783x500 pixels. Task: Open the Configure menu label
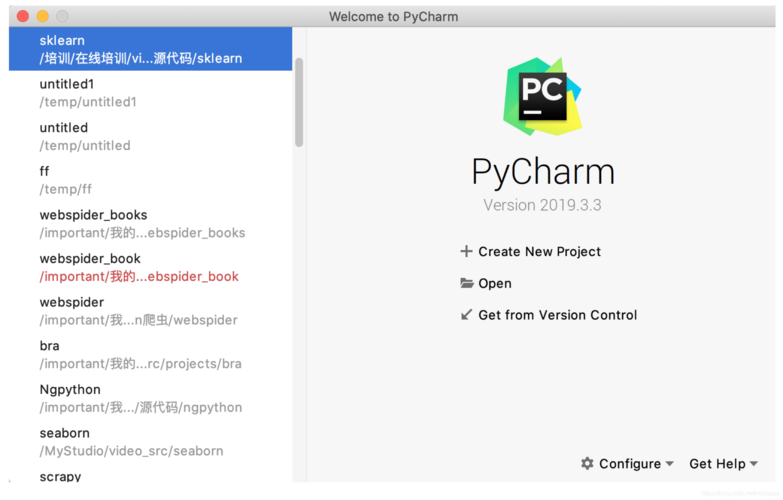point(630,464)
